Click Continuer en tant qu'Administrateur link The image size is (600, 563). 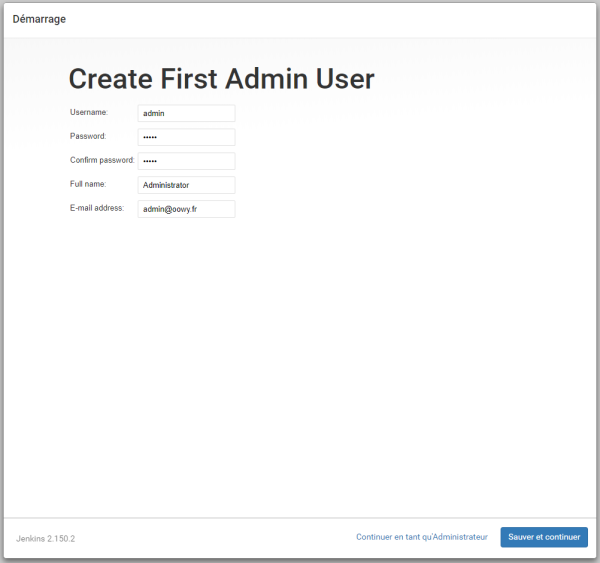421,537
